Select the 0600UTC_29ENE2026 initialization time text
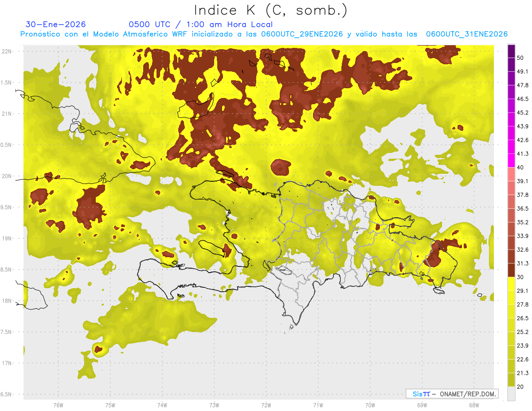The image size is (532, 411). click(301, 34)
